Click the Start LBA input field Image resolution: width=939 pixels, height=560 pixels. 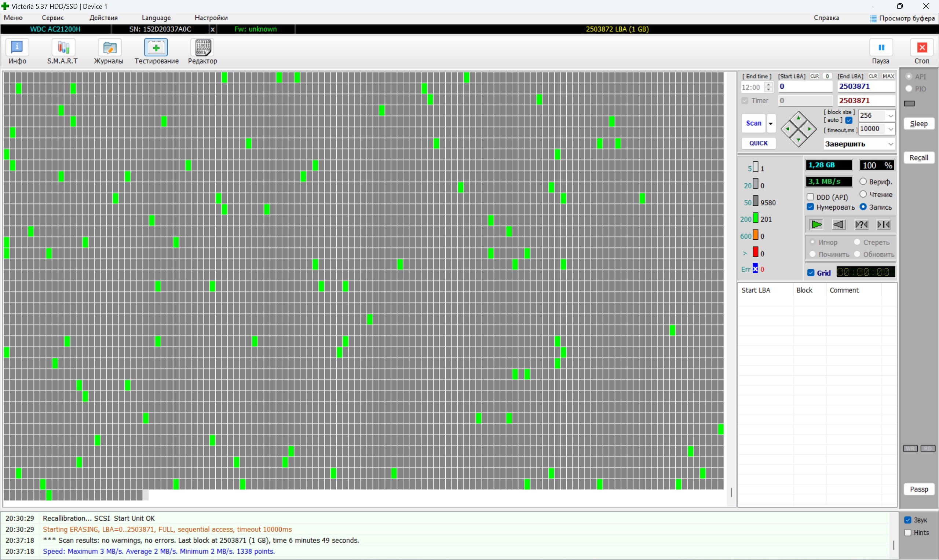coord(805,87)
